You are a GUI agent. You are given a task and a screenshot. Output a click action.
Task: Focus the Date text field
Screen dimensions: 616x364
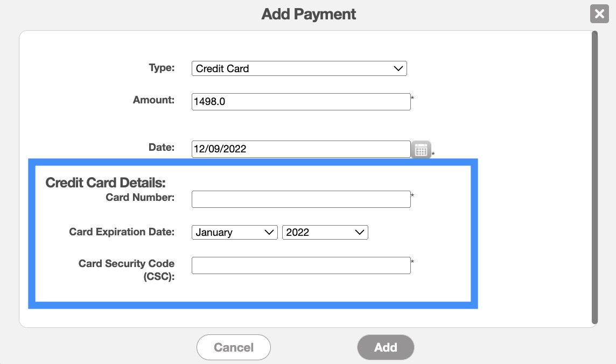tap(301, 149)
